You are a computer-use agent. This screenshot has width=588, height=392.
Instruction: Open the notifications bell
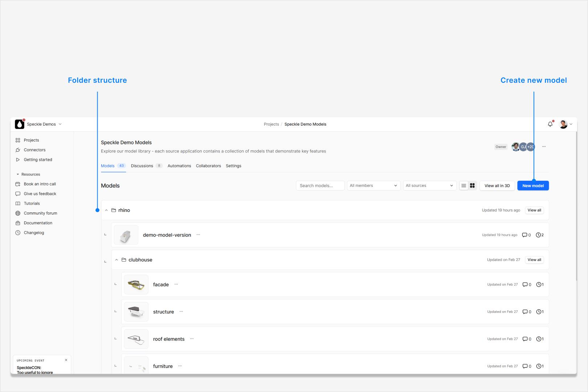click(550, 124)
